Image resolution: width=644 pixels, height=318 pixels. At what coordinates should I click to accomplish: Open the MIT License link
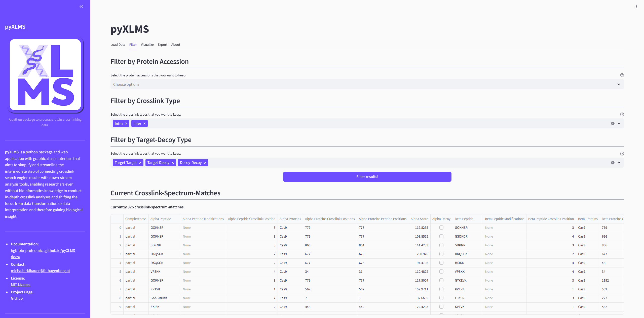click(21, 285)
